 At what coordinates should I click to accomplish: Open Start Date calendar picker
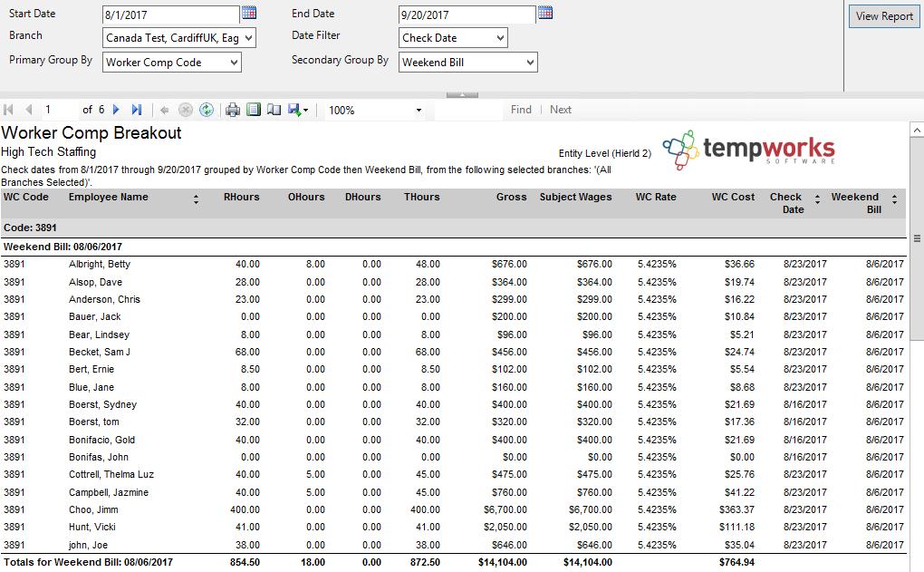point(249,13)
